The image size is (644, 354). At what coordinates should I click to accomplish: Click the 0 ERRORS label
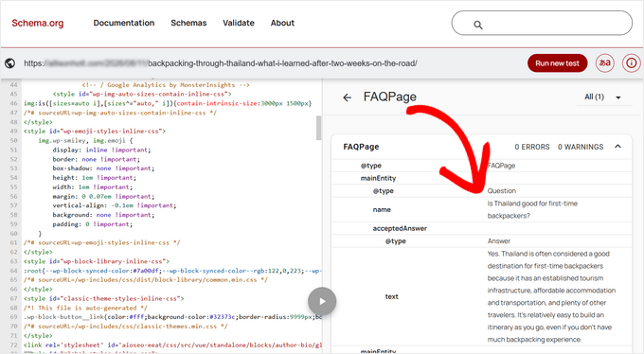pyautogui.click(x=532, y=147)
